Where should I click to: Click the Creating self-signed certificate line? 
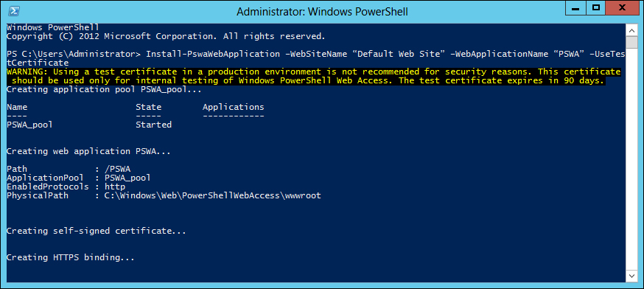pos(97,231)
